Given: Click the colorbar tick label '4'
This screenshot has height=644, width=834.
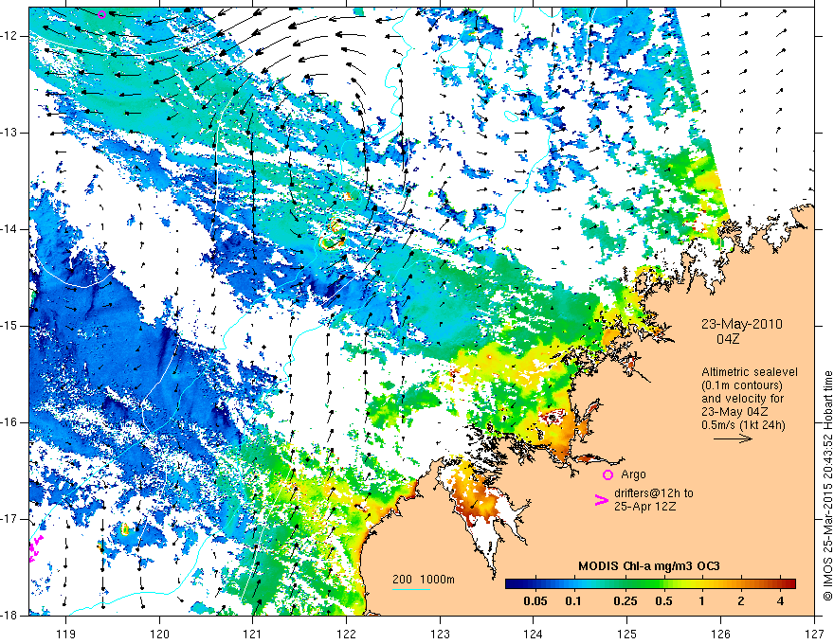Looking at the screenshot, I should click(780, 601).
